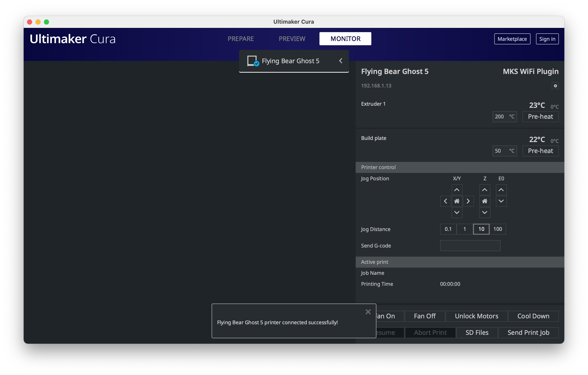Jog the print head right

(468, 201)
